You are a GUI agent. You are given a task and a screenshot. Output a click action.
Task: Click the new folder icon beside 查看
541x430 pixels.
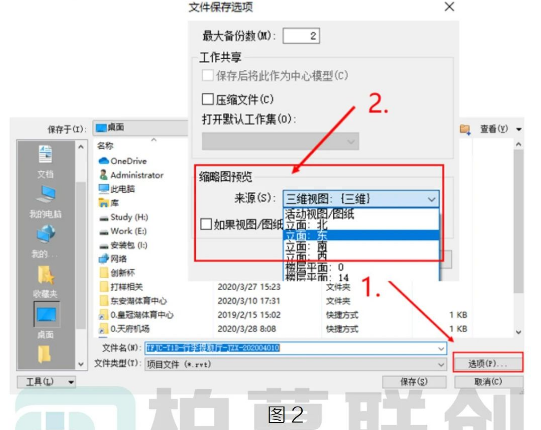click(x=465, y=129)
